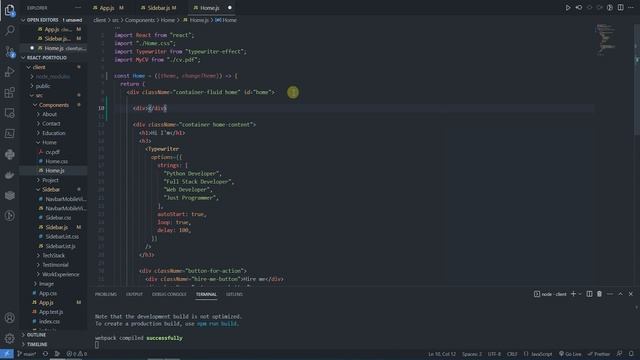The width and height of the screenshot is (640, 360).
Task: Open the Search view in activity bar
Action: click(9, 31)
